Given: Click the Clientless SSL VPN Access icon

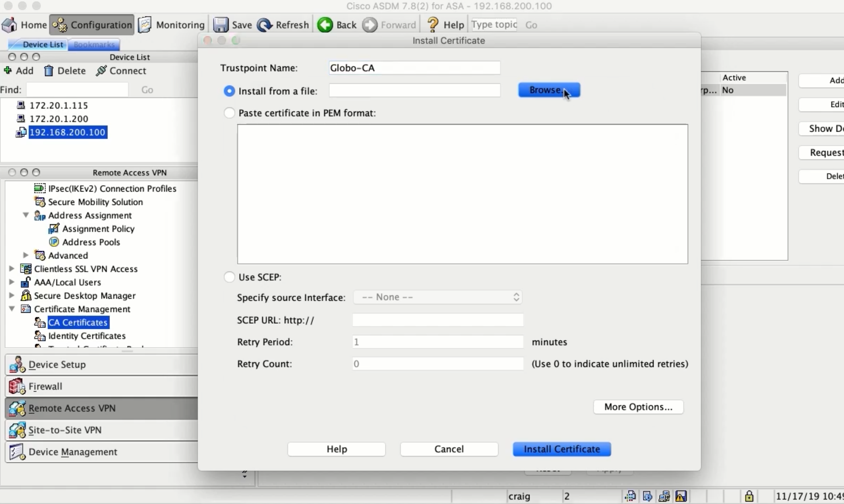Looking at the screenshot, I should point(26,269).
